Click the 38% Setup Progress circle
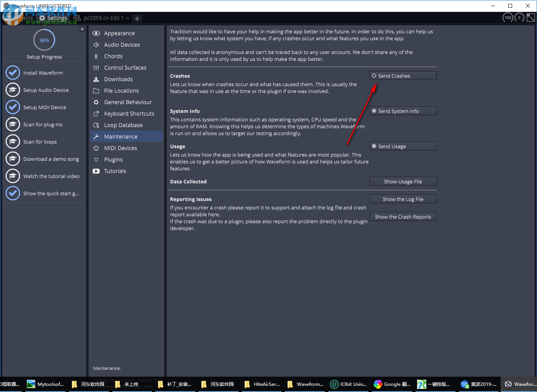 (x=44, y=39)
